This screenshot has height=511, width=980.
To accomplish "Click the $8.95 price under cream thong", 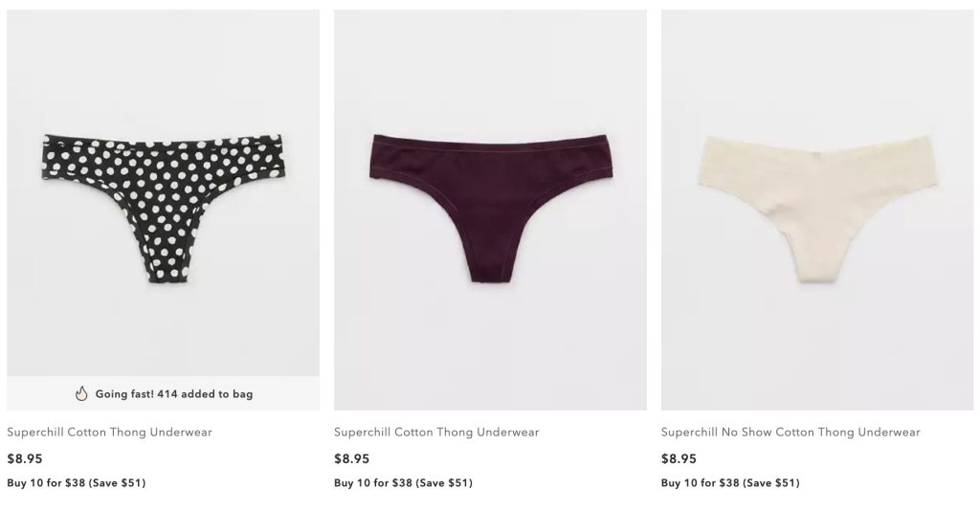I will pos(679,458).
